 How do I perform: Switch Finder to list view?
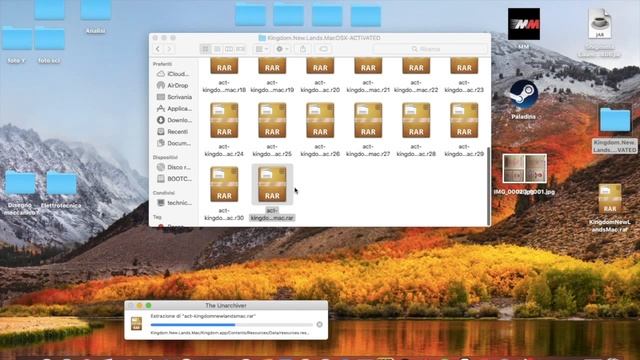217,49
